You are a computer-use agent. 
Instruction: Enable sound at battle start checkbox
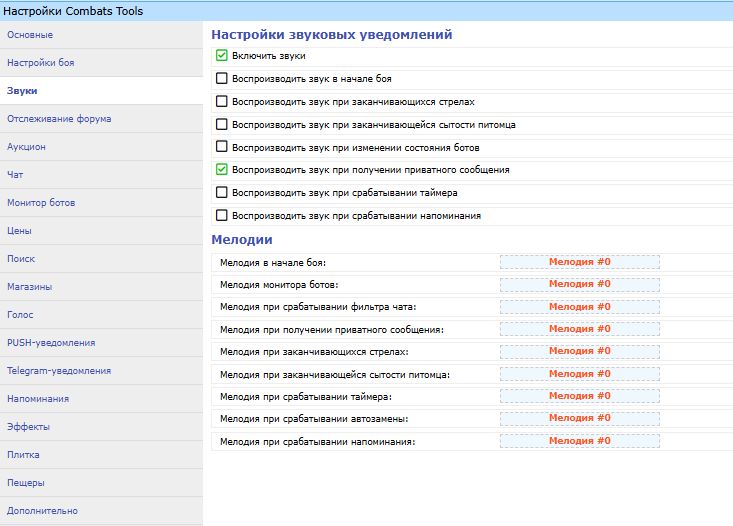222,79
